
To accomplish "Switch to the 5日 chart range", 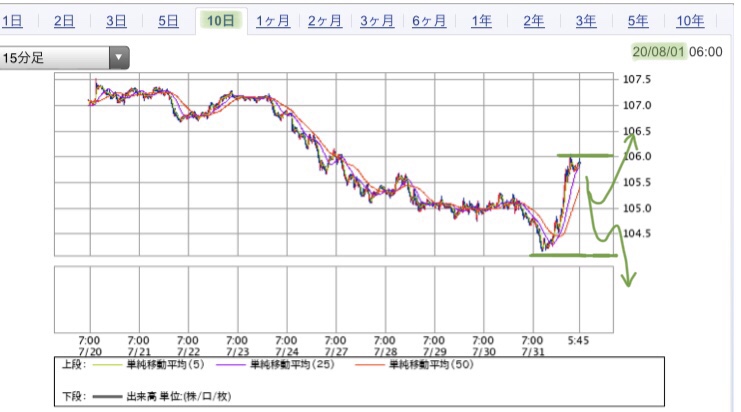I will point(168,21).
